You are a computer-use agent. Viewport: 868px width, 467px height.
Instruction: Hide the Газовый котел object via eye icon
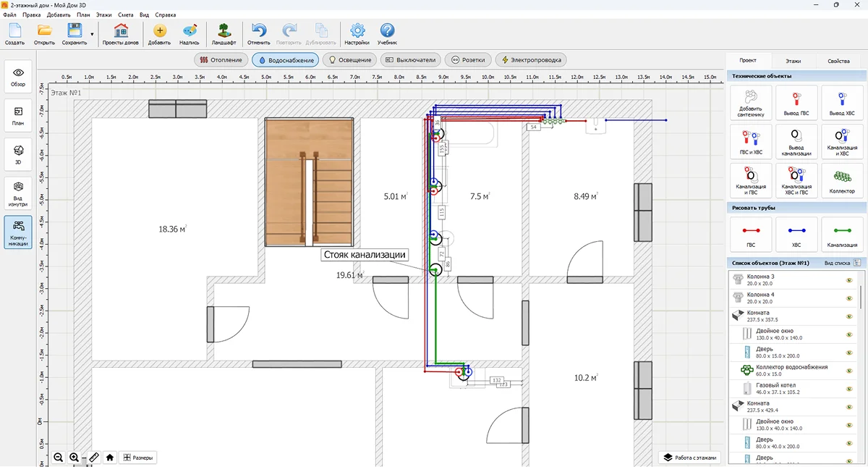[x=849, y=389]
